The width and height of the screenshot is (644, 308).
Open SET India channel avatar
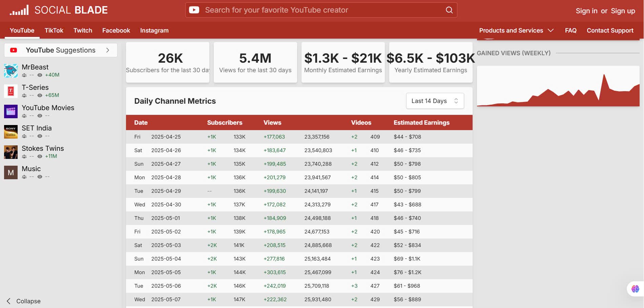tap(11, 131)
